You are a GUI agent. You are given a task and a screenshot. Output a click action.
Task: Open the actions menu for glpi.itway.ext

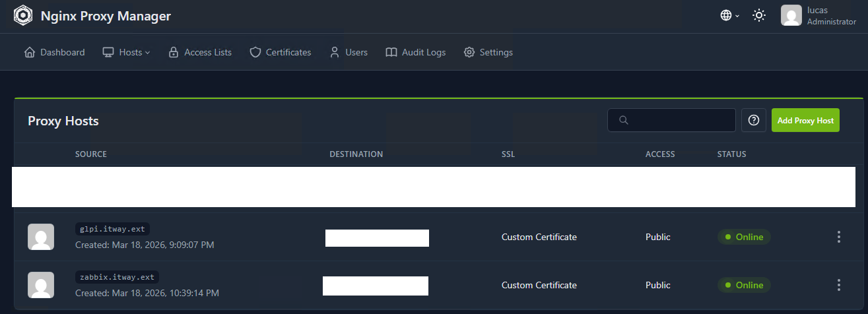pos(839,237)
